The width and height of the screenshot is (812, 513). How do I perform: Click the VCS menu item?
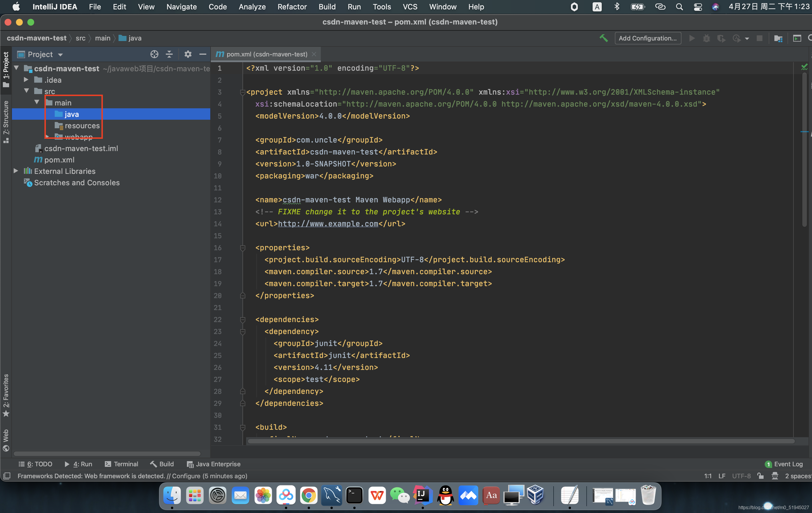409,7
